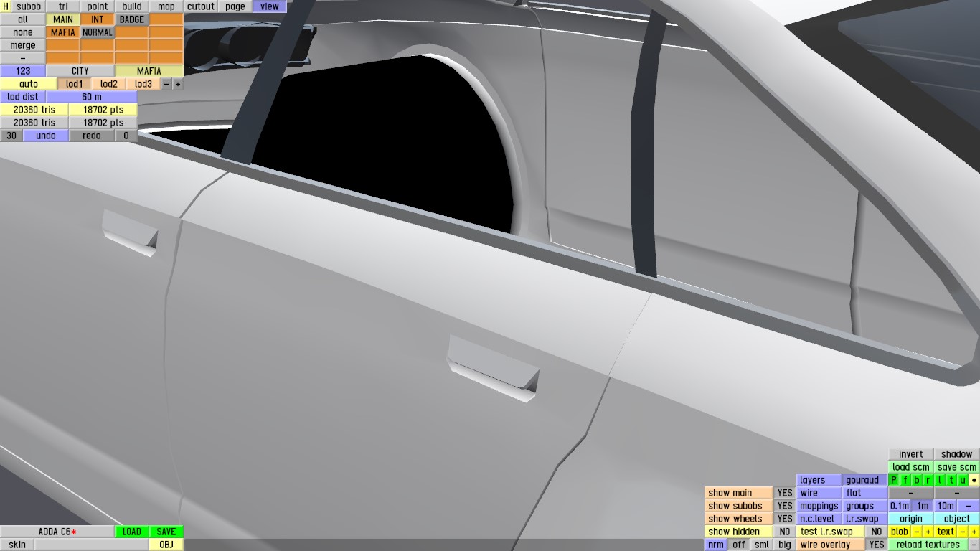
Task: Toggle the BADGE layer
Action: pyautogui.click(x=132, y=19)
